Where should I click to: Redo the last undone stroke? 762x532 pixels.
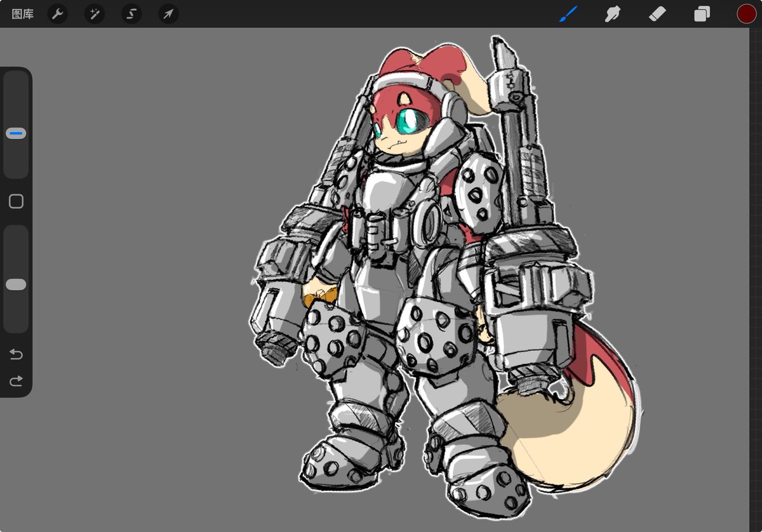pyautogui.click(x=16, y=381)
